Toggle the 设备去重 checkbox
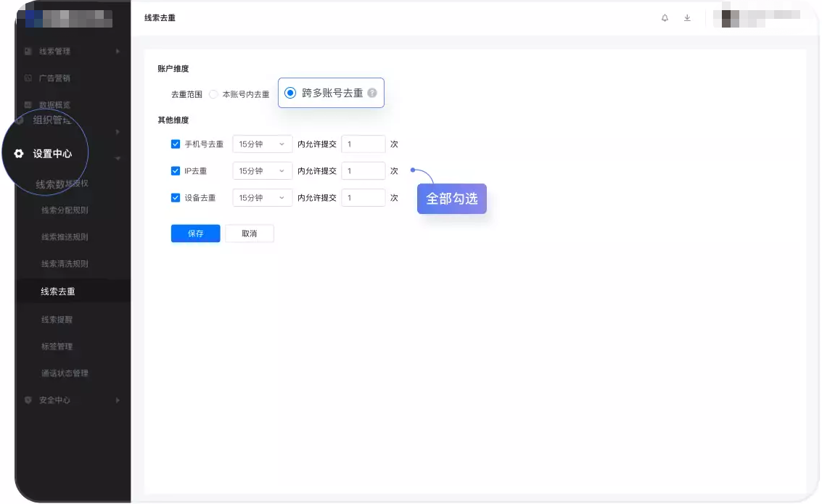 pyautogui.click(x=176, y=197)
